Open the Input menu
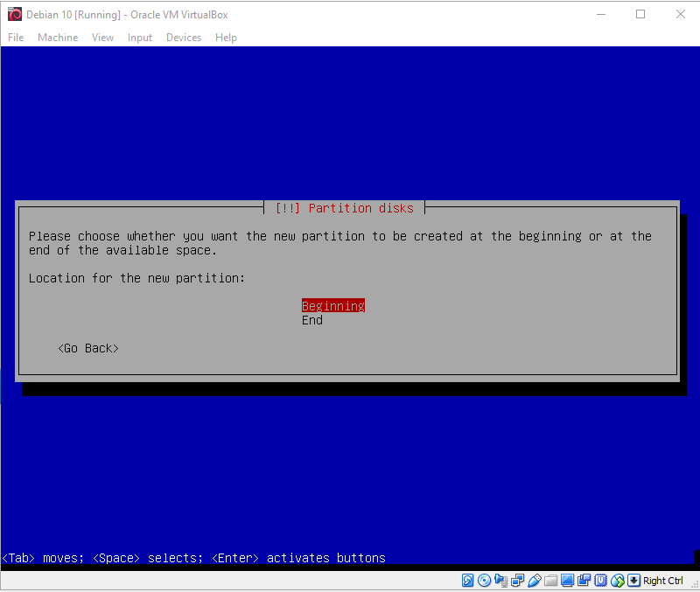The image size is (700, 592). click(x=140, y=38)
